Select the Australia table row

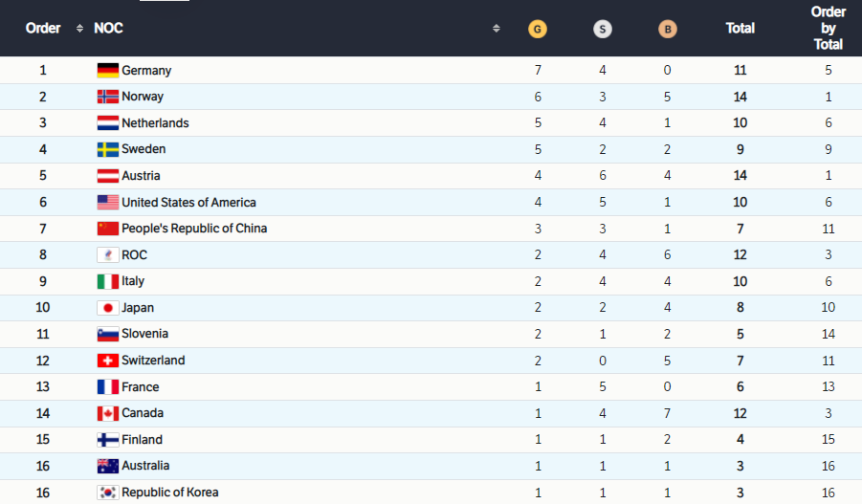(431, 466)
